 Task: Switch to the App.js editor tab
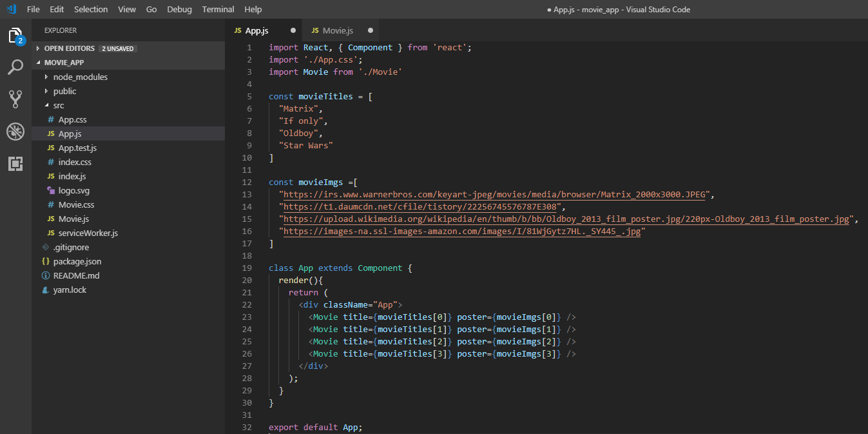pyautogui.click(x=264, y=30)
